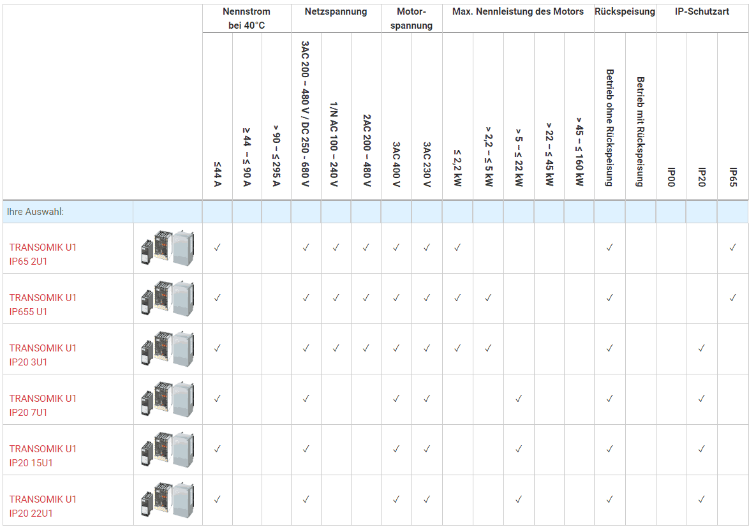
Task: Select the IP20 filter cell in Ihre Auswahl row
Action: [x=702, y=212]
